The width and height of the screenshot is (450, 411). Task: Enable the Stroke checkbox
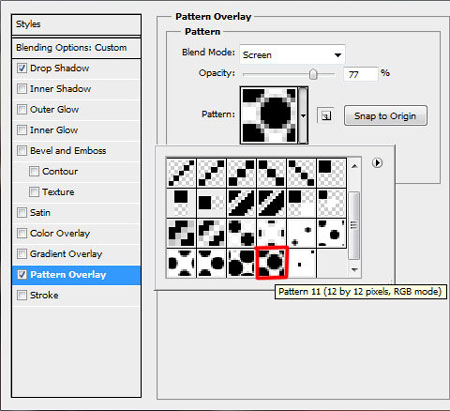click(x=22, y=295)
